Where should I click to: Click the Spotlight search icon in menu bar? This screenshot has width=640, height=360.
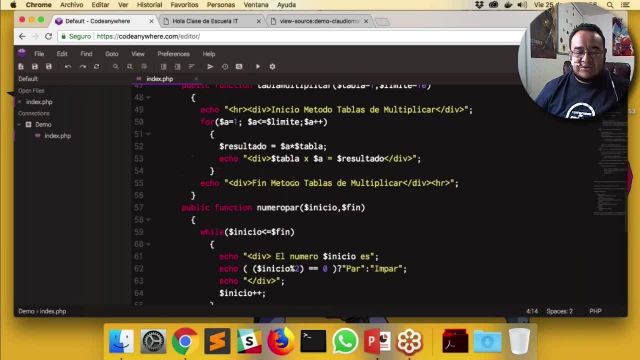(x=610, y=5)
